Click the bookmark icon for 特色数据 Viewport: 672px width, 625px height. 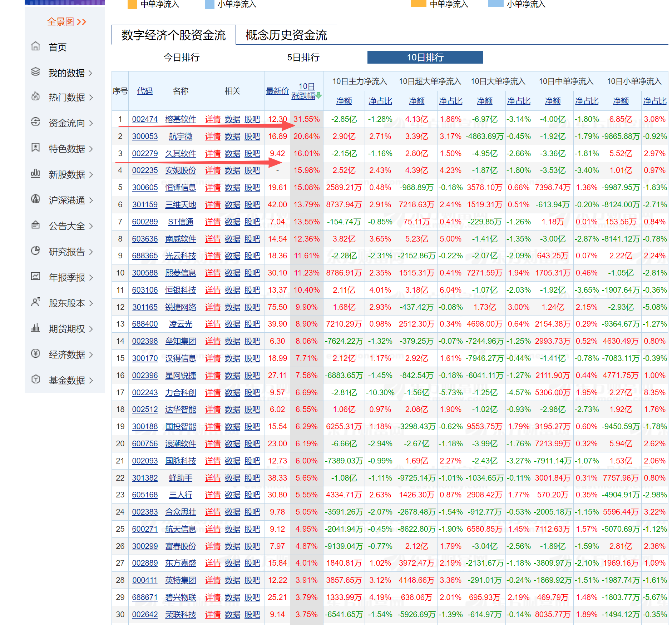pos(35,148)
